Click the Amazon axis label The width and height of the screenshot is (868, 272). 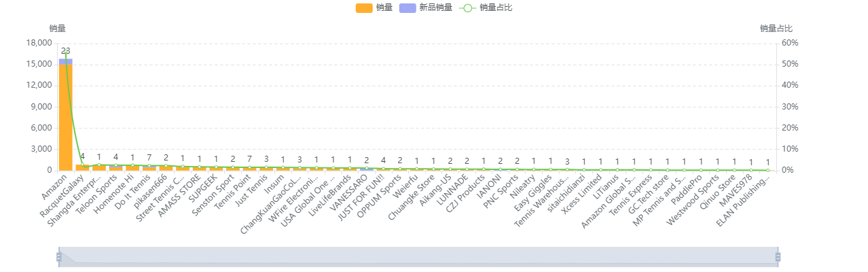[x=54, y=187]
